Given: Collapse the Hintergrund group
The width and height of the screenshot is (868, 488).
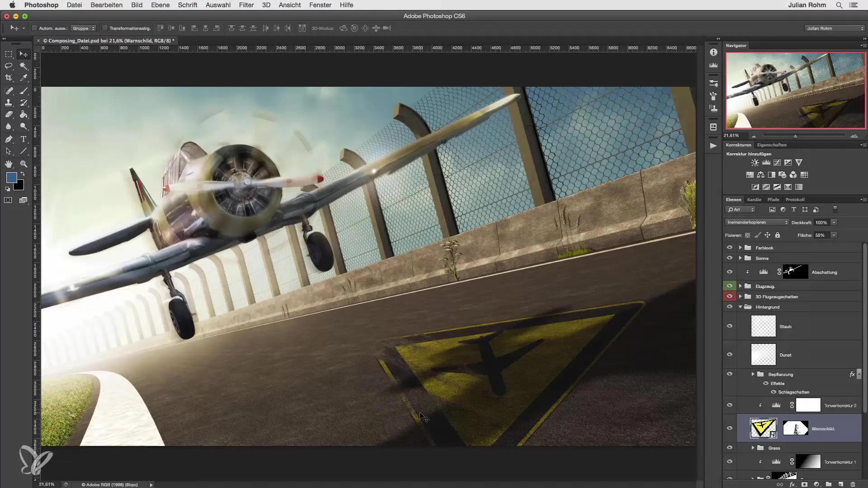Looking at the screenshot, I should pos(740,307).
